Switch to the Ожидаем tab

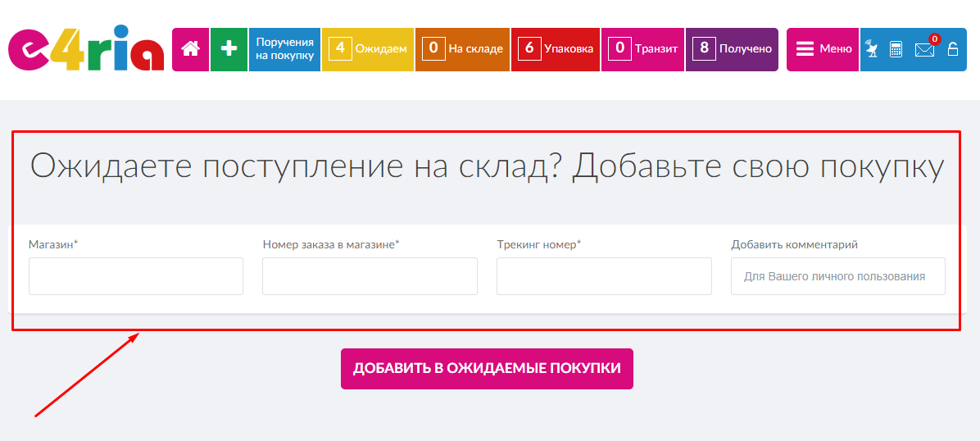click(368, 49)
